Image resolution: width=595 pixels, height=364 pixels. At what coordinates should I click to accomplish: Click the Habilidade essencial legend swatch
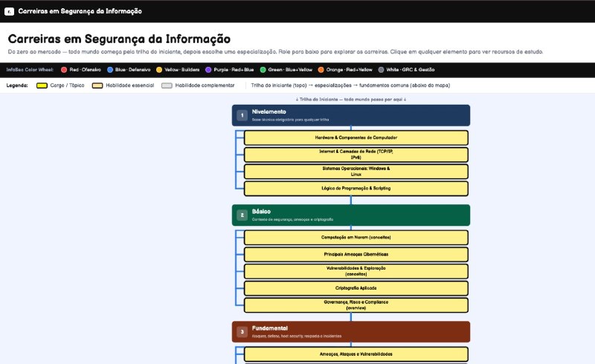[x=97, y=85]
